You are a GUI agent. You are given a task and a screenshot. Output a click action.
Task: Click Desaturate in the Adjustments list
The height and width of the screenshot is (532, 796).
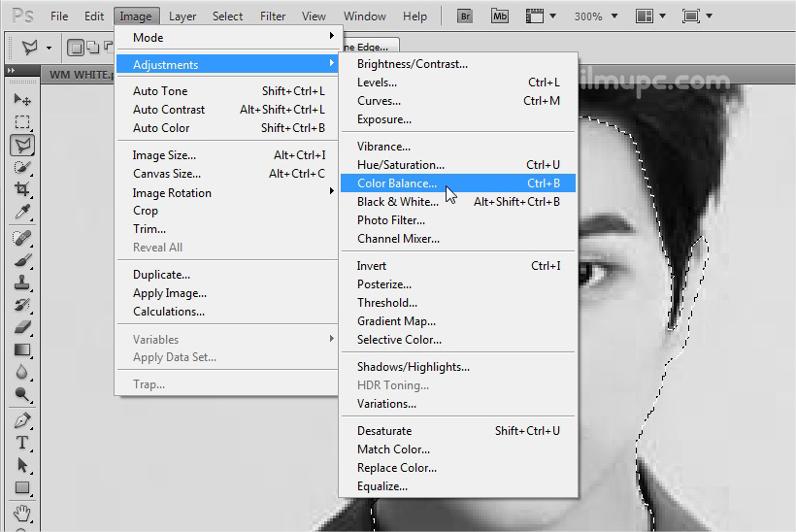(384, 431)
